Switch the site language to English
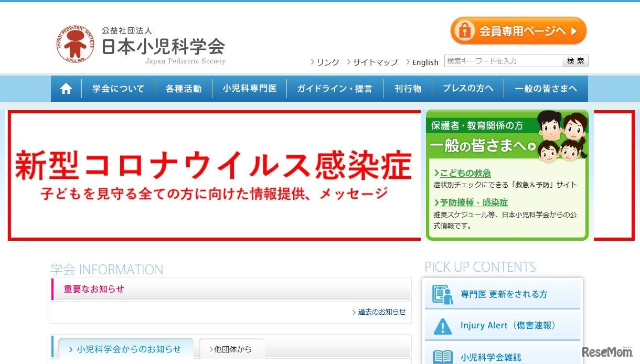The height and width of the screenshot is (364, 640). [425, 62]
